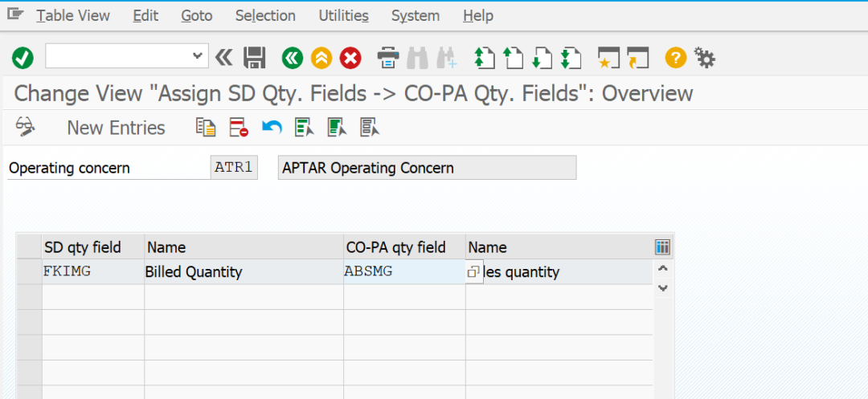Open the Help menu
The image size is (868, 399).
[x=477, y=15]
